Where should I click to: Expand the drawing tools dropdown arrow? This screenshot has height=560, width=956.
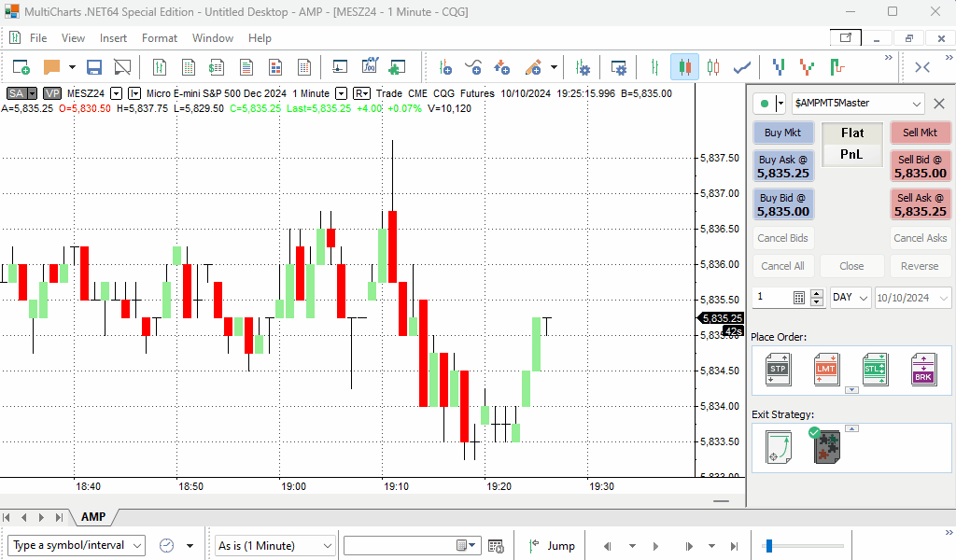(554, 67)
